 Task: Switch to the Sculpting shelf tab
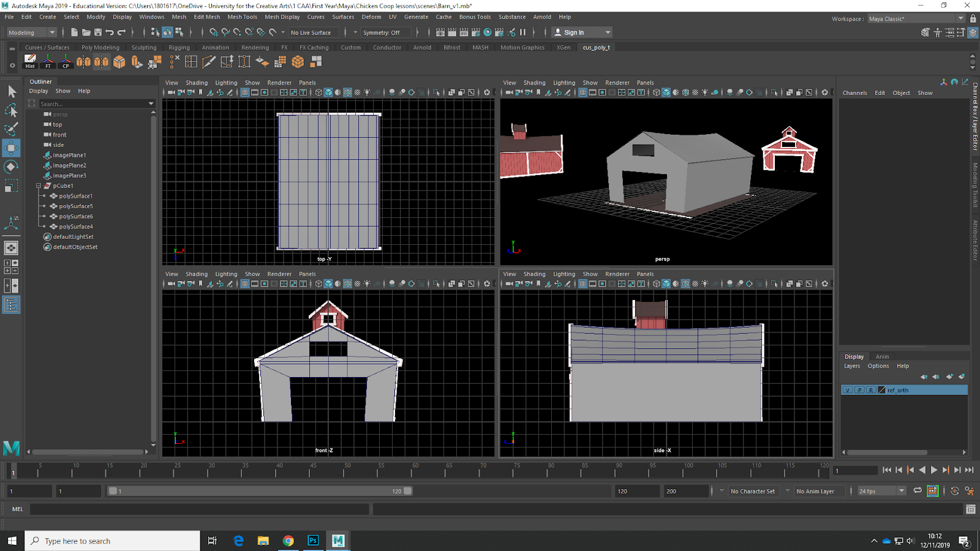pos(144,47)
